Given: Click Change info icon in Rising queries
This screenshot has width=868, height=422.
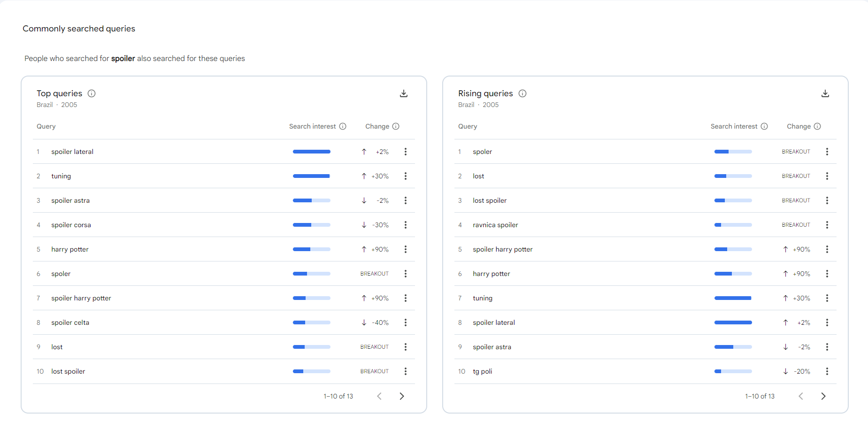Looking at the screenshot, I should point(817,126).
